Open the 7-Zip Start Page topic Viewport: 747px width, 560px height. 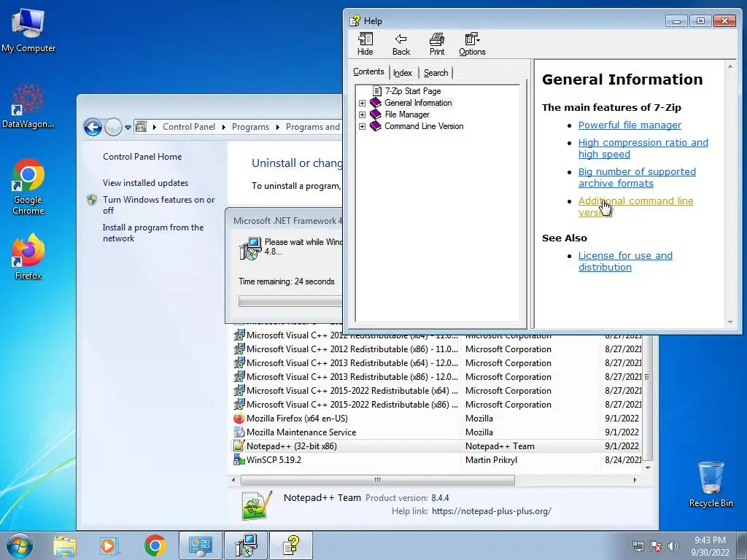click(x=413, y=91)
